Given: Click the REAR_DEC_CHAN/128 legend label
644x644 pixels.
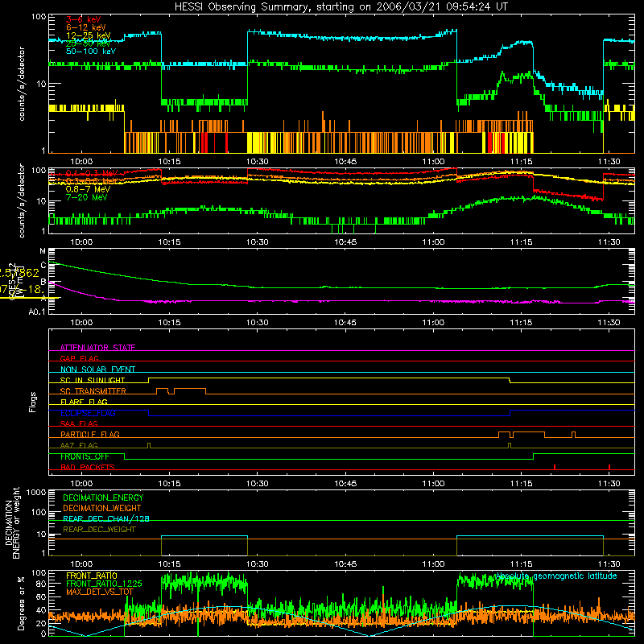Looking at the screenshot, I should (106, 518).
